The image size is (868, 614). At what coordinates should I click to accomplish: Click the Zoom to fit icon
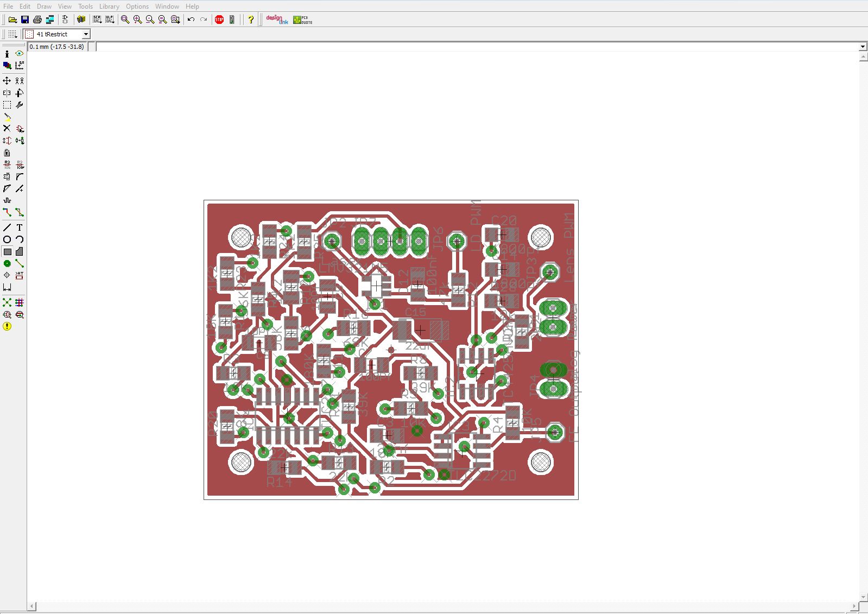coord(125,20)
